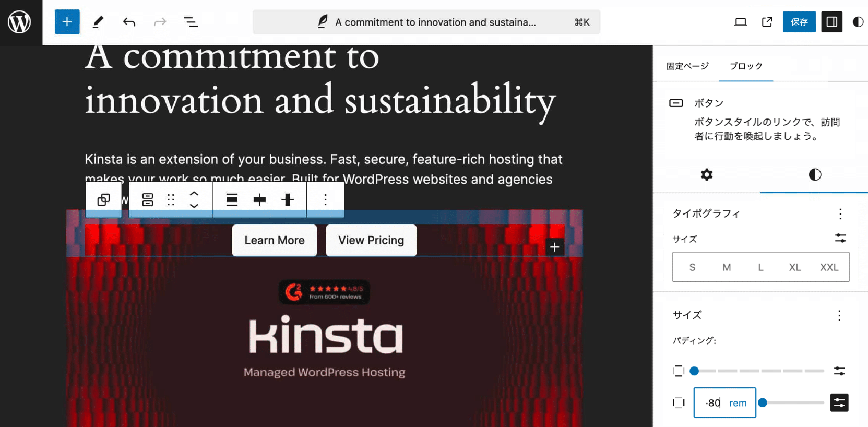
Task: Redo the last undone change
Action: pyautogui.click(x=160, y=22)
